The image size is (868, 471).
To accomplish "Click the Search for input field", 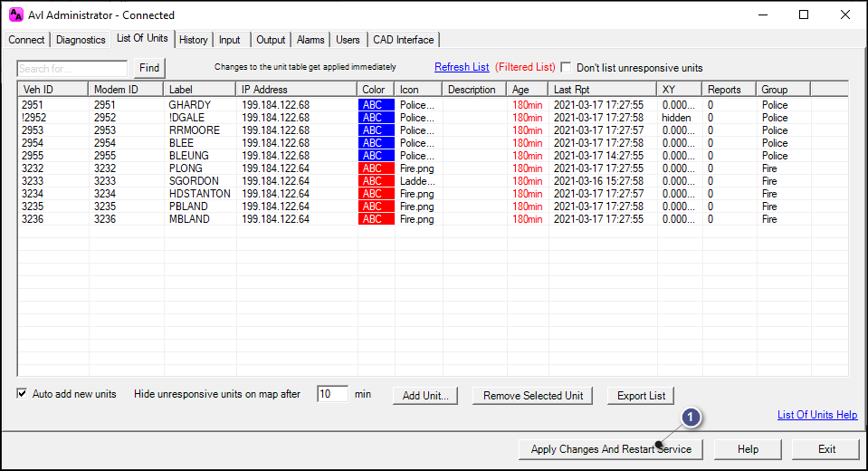I will (x=72, y=69).
